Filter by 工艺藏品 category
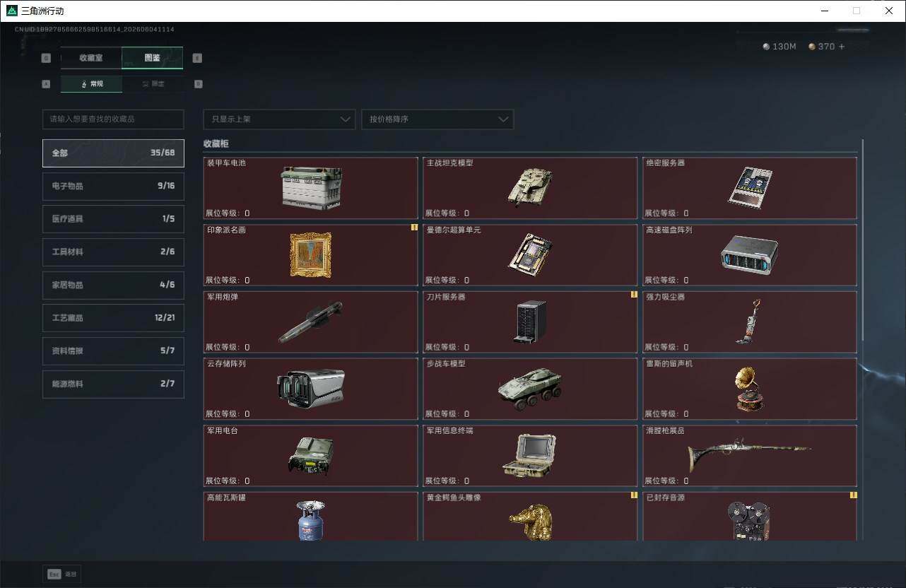 click(x=113, y=318)
